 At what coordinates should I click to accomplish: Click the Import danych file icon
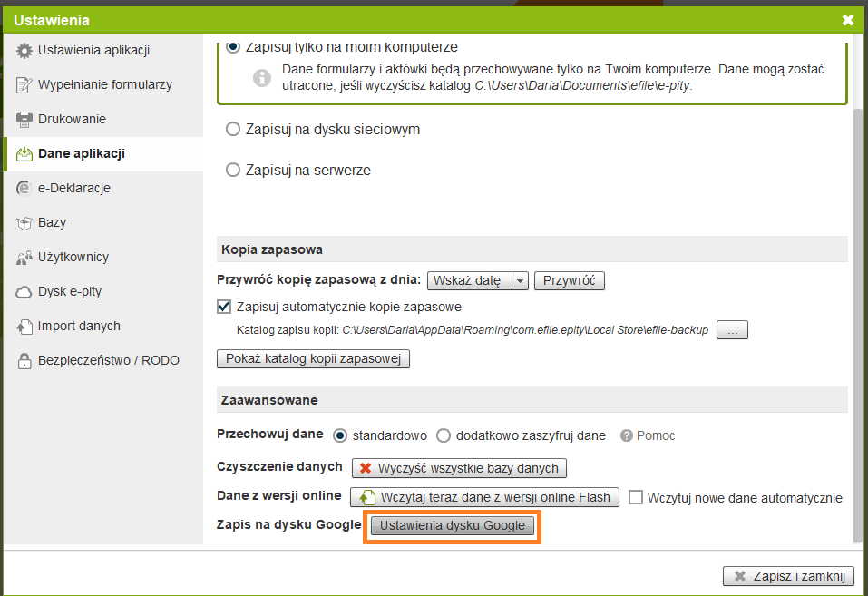(x=24, y=327)
